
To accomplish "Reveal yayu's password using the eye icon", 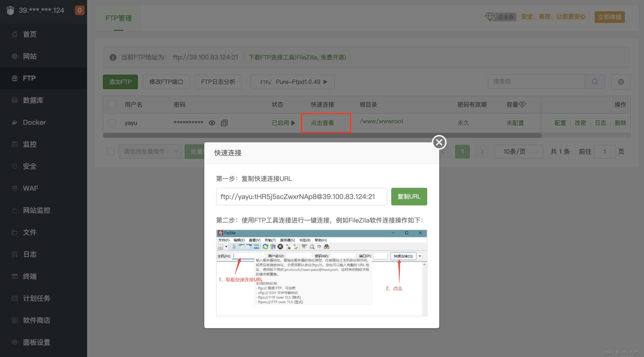I will (x=212, y=123).
